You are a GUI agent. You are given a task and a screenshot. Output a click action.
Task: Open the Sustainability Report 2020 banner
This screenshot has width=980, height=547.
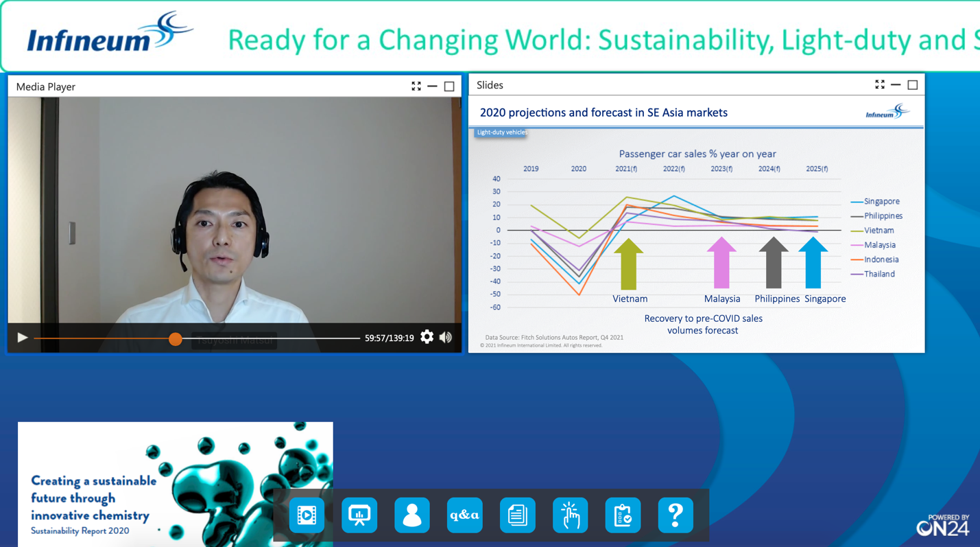[176, 484]
